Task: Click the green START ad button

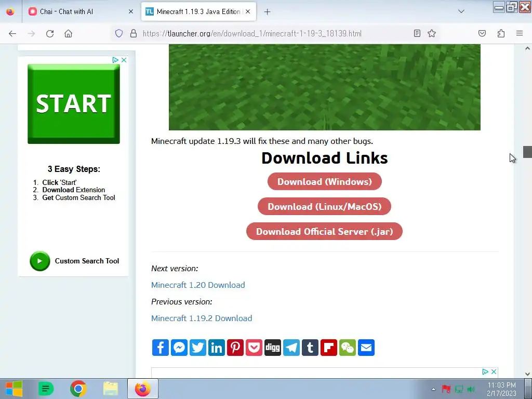Action: pyautogui.click(x=74, y=104)
